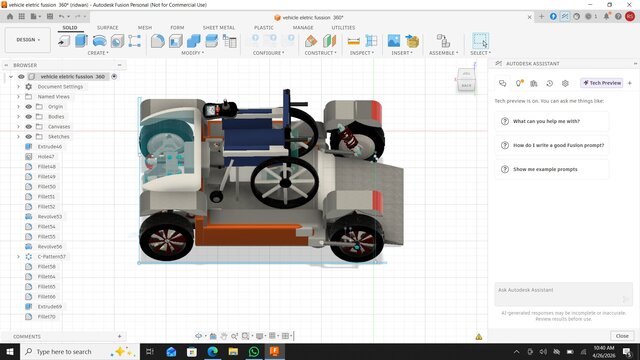Click the ViewCube BACK face
This screenshot has width=640, height=360.
coord(466,86)
